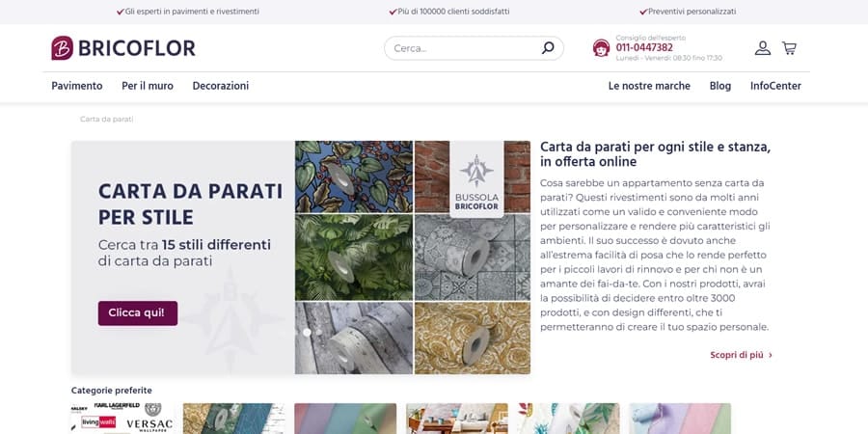868x434 pixels.
Task: Open the Decorazioni menu
Action: click(x=220, y=86)
